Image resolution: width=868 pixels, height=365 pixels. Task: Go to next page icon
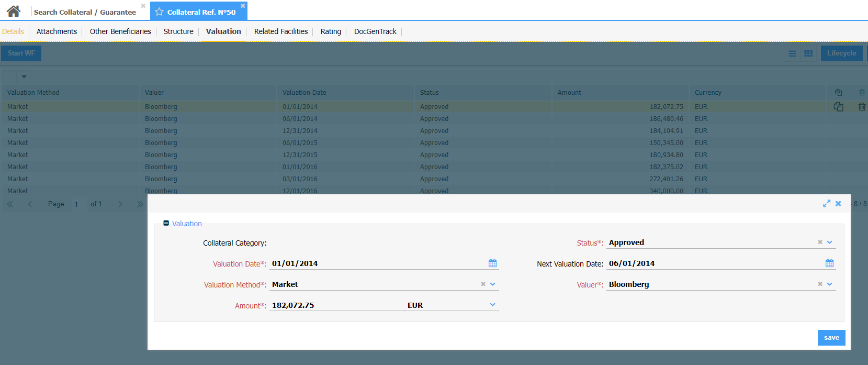pyautogui.click(x=120, y=204)
